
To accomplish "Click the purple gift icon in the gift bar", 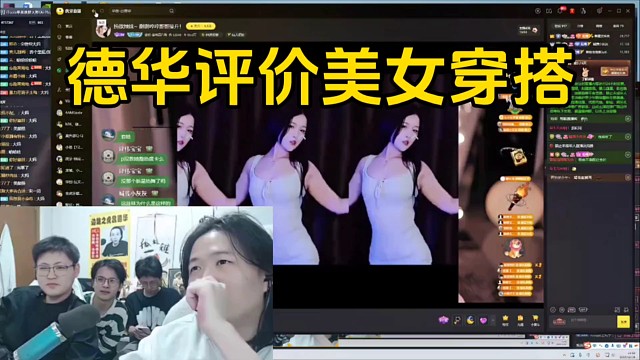I will point(444,320).
